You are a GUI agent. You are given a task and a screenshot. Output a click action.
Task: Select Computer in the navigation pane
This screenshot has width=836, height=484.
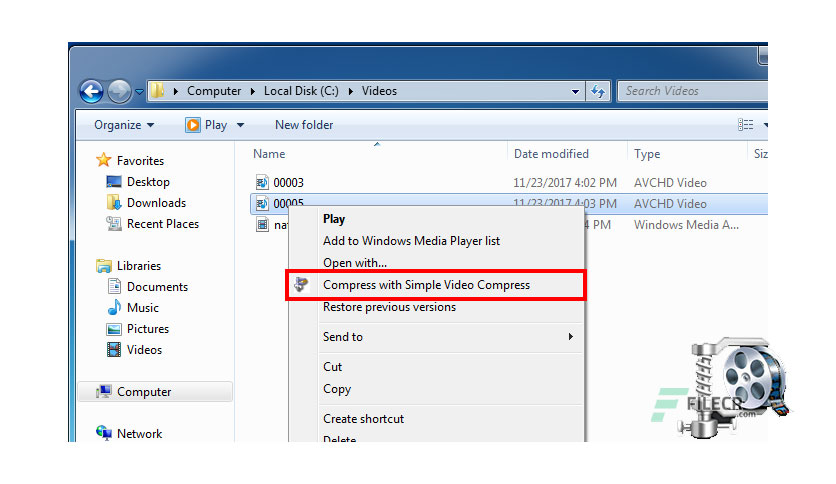tap(144, 392)
